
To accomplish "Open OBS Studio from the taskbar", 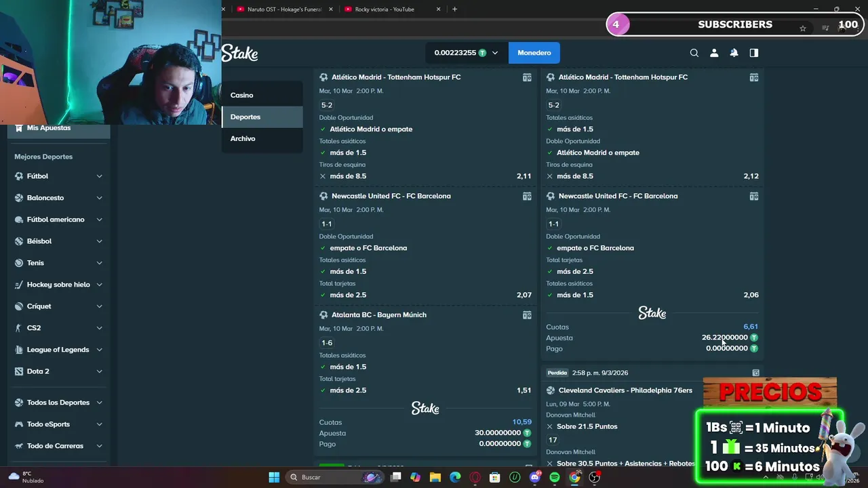I will click(x=595, y=477).
